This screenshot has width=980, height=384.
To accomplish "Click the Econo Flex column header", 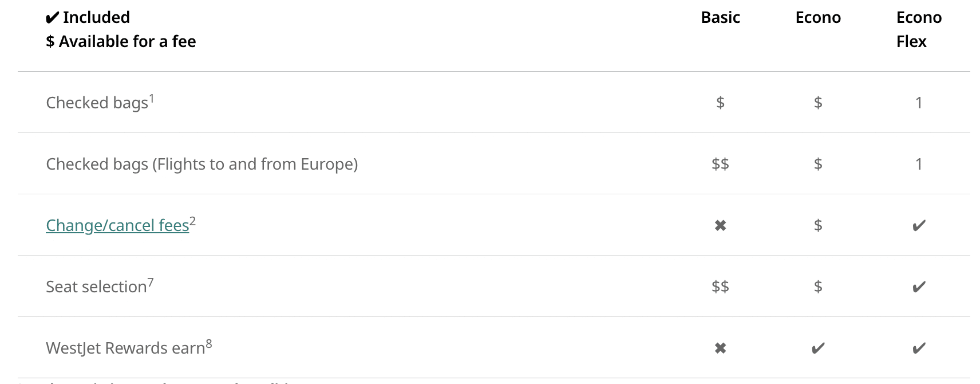I will 918,29.
